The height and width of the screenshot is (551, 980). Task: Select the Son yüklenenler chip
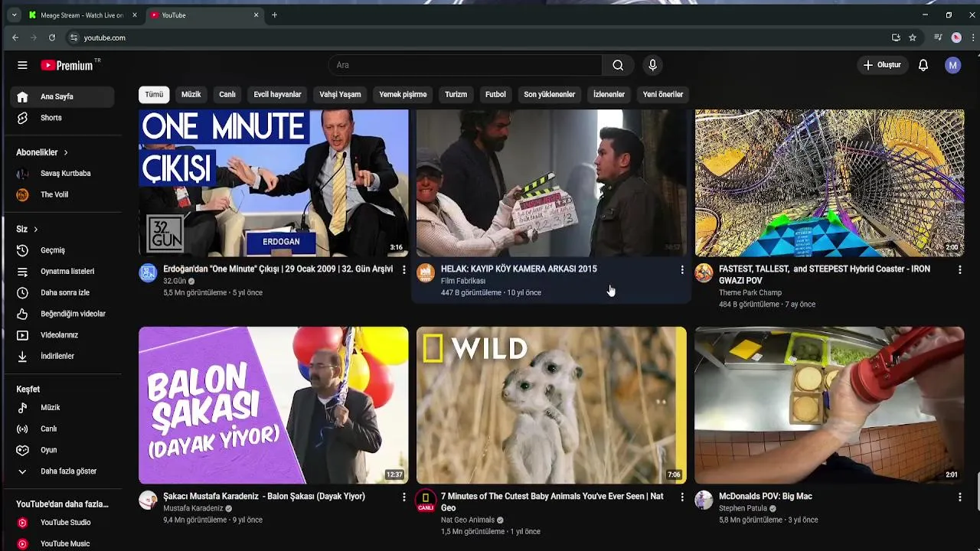click(549, 94)
